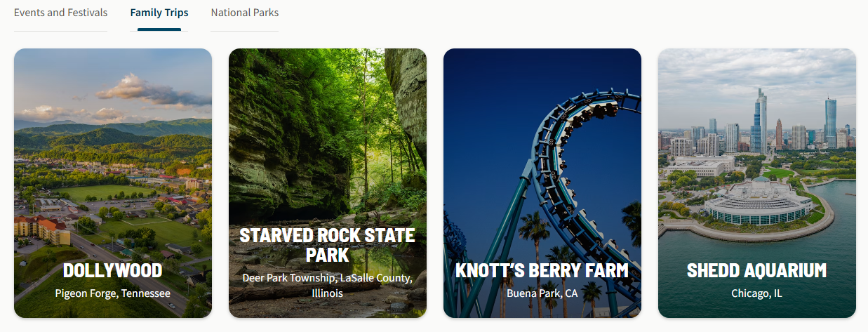This screenshot has width=868, height=332.
Task: Click the Starved Rock State Park heading
Action: coord(328,244)
